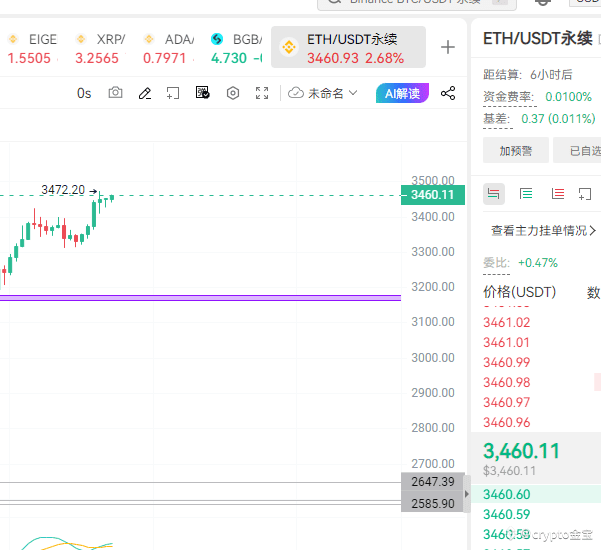Image resolution: width=601 pixels, height=550 pixels.
Task: Click the calculator icon in chart toolbar
Action: click(x=202, y=92)
